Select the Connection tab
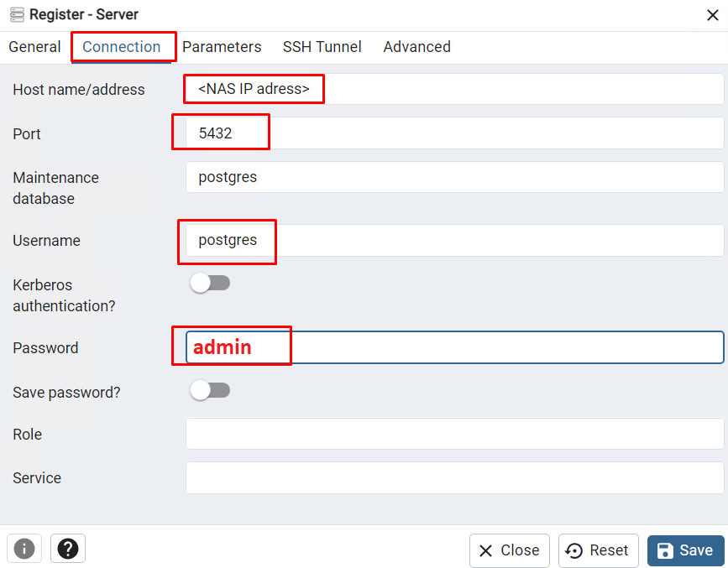 122,47
